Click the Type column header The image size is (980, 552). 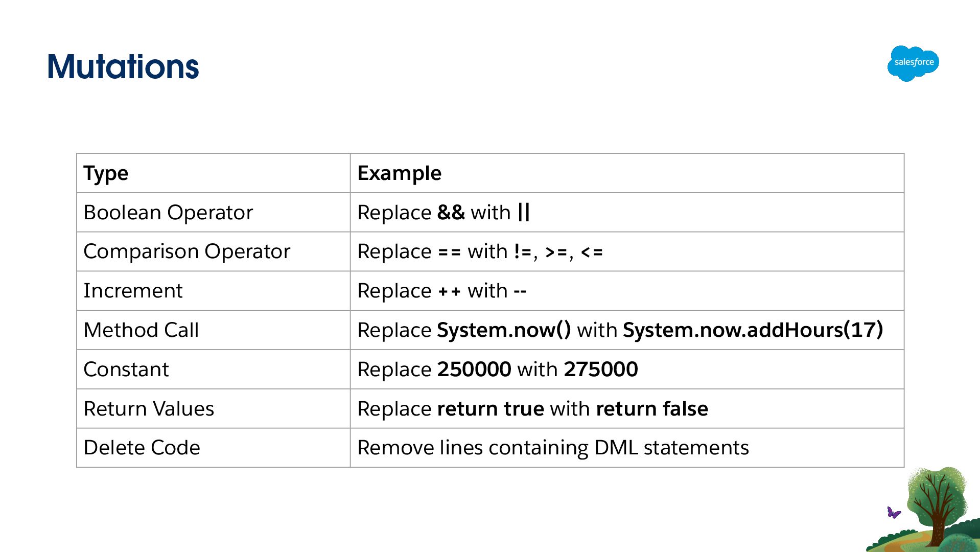tap(106, 173)
